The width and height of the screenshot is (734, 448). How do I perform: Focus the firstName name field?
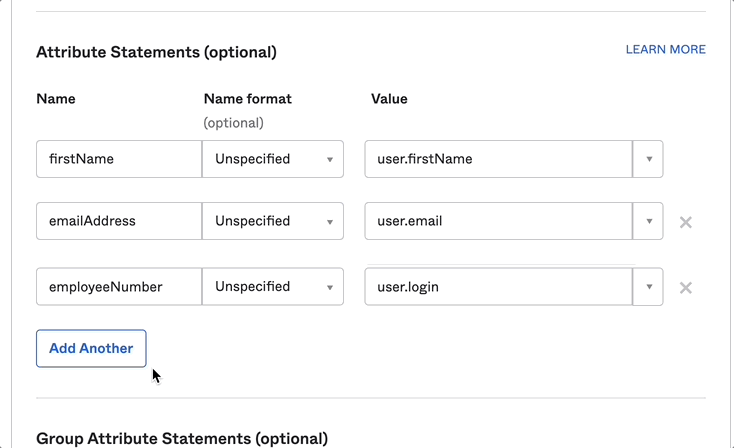pos(119,159)
